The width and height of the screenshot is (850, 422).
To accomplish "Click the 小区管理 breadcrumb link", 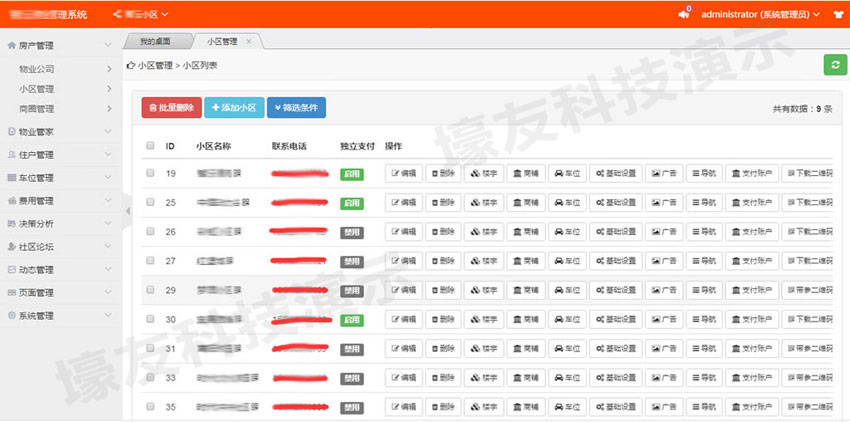I will pyautogui.click(x=155, y=66).
